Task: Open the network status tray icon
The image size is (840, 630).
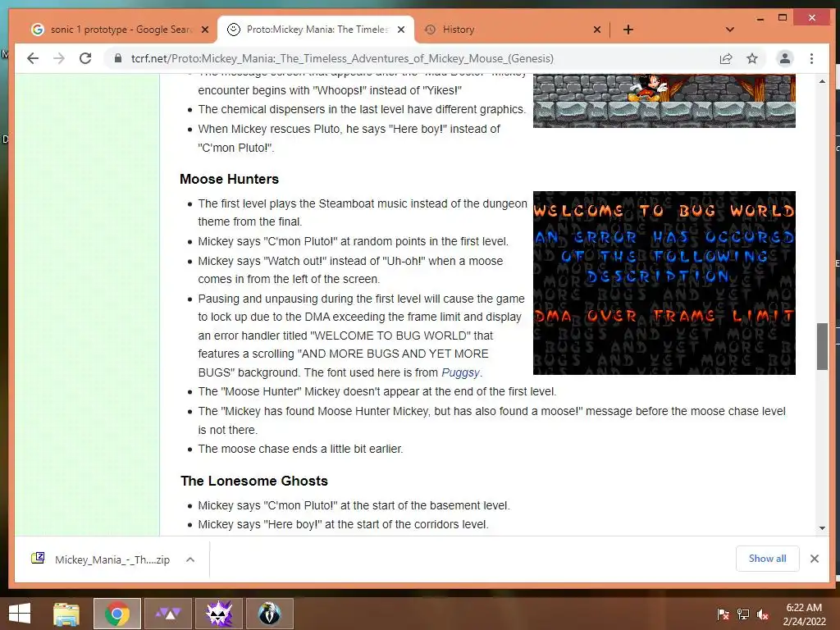Action: [743, 614]
